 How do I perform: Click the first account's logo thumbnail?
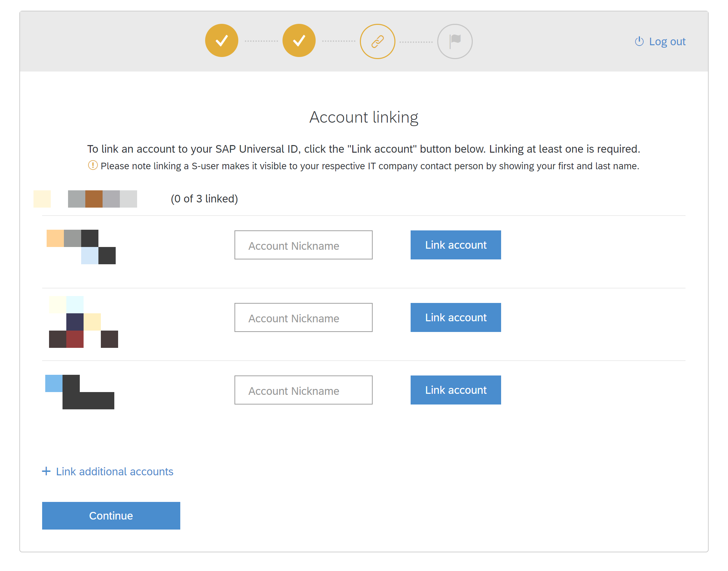[x=80, y=247]
